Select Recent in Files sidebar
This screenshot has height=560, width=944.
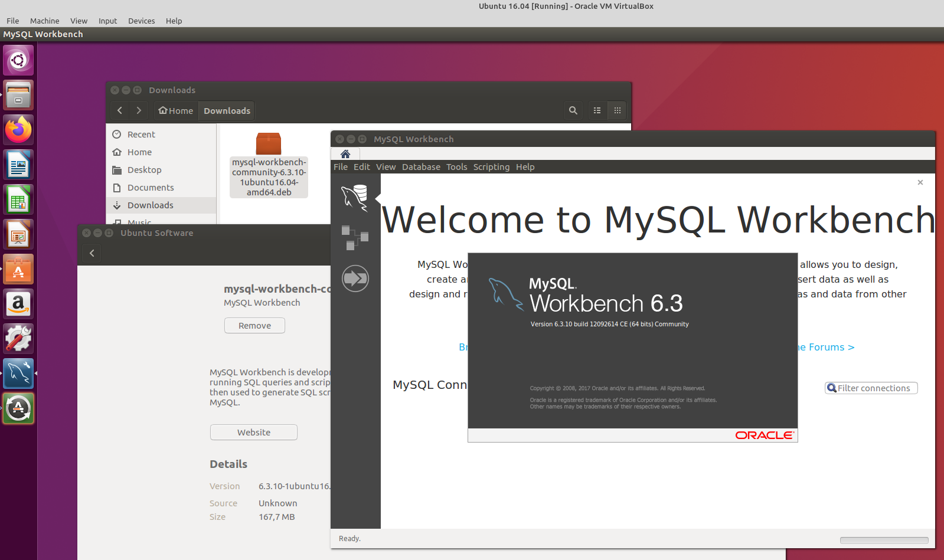click(161, 135)
